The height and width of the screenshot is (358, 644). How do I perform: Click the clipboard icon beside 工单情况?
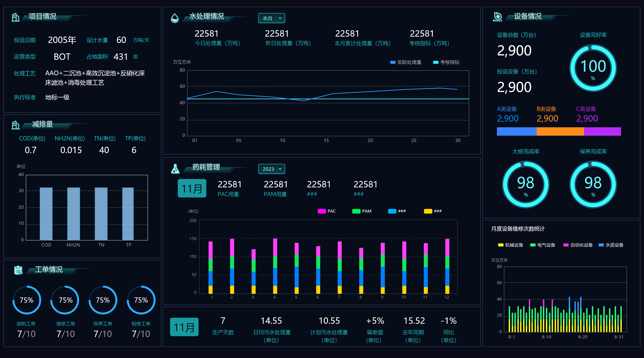[18, 270]
